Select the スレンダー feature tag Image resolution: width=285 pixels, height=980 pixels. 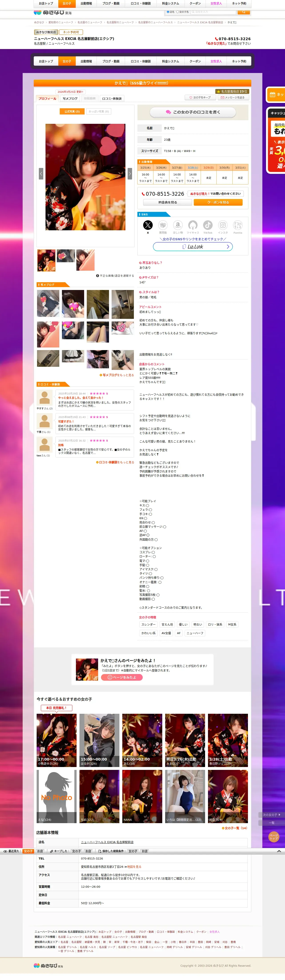(148, 624)
